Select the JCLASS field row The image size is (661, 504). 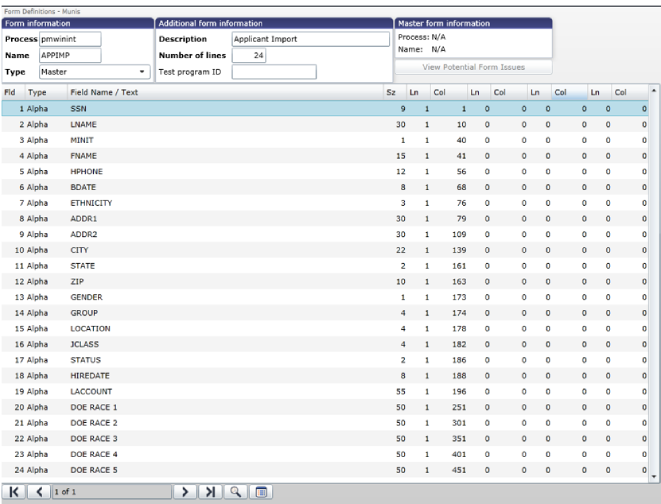click(x=325, y=344)
